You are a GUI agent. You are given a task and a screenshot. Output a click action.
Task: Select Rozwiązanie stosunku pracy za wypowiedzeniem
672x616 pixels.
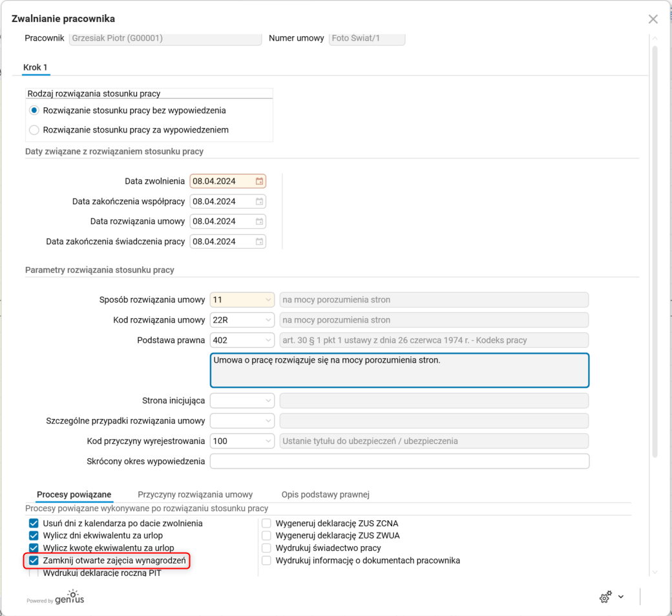[33, 129]
